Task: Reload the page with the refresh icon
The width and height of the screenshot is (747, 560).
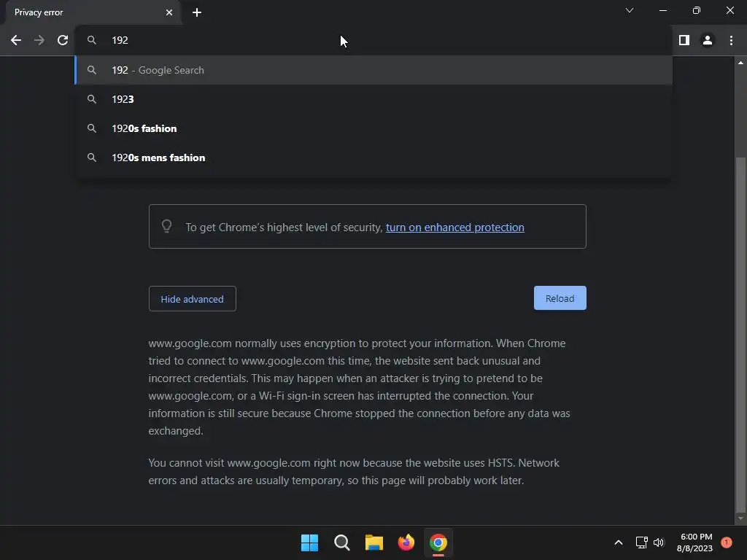Action: [63, 40]
